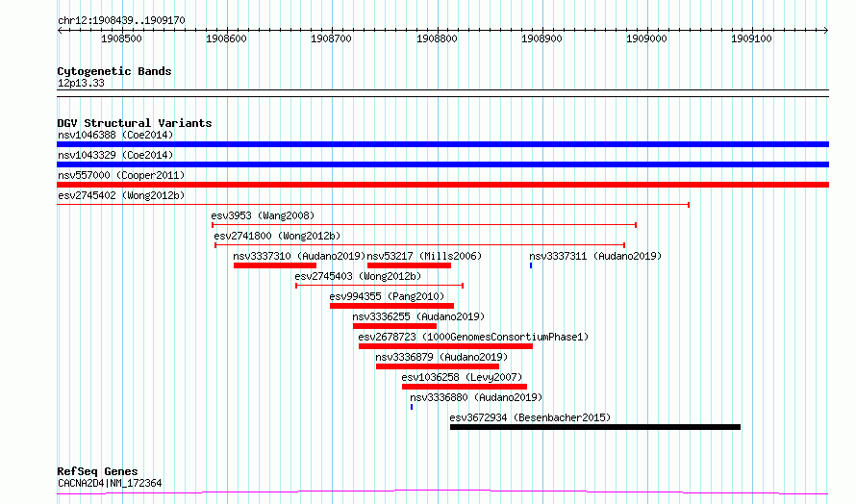Click the 1908600 ruler position
856x504 pixels.
[226, 38]
